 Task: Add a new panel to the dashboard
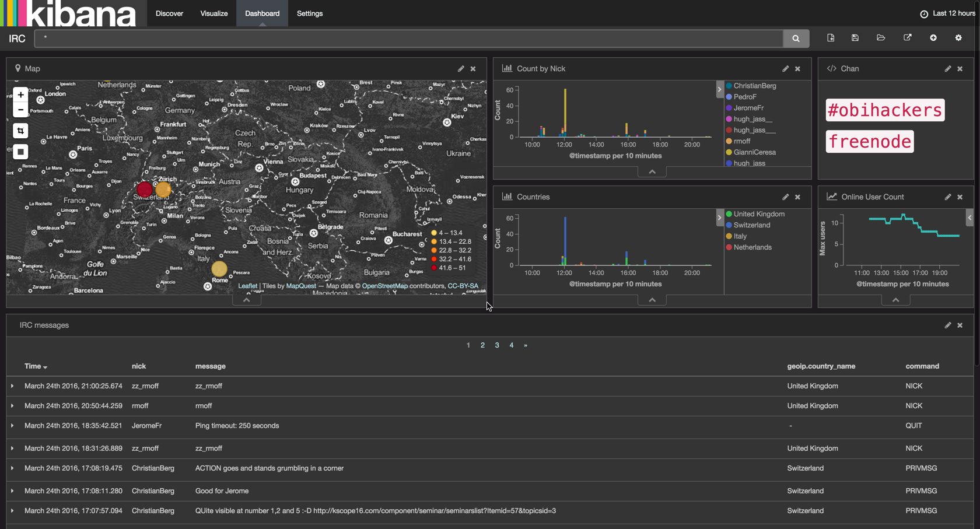tap(934, 38)
